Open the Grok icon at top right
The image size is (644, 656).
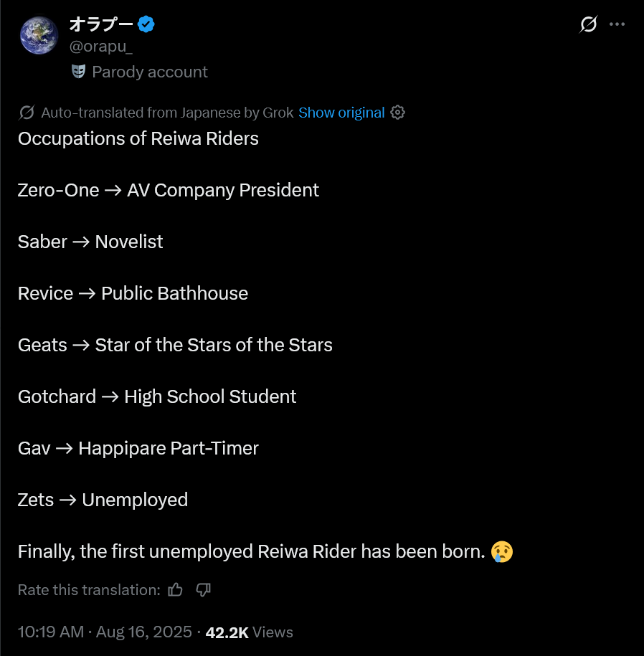pyautogui.click(x=588, y=24)
